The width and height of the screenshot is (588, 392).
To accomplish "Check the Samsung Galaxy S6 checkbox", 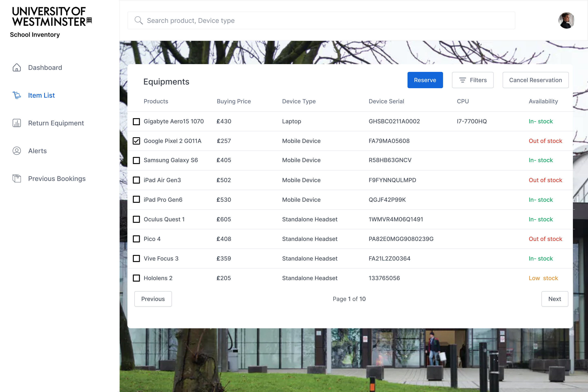I will click(x=136, y=160).
